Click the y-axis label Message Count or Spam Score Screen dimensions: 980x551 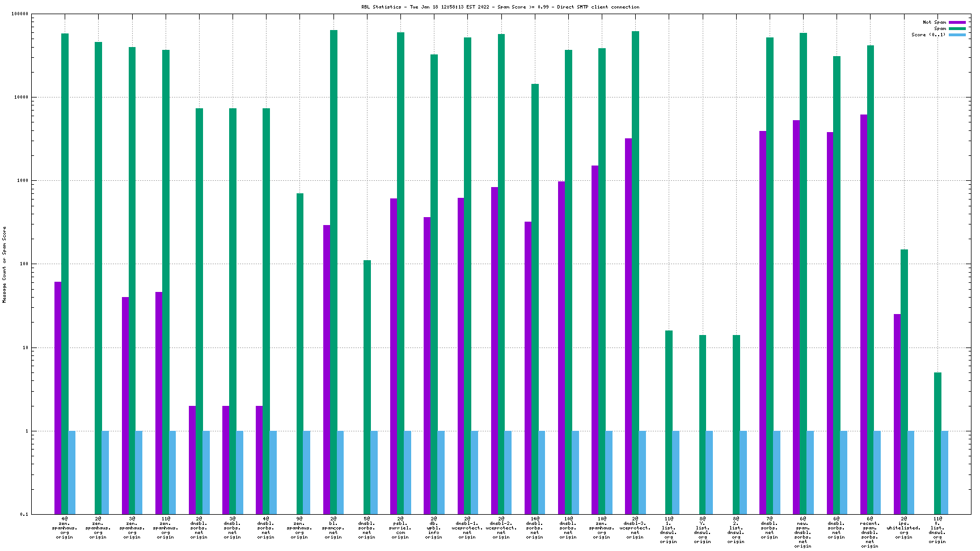[5, 265]
